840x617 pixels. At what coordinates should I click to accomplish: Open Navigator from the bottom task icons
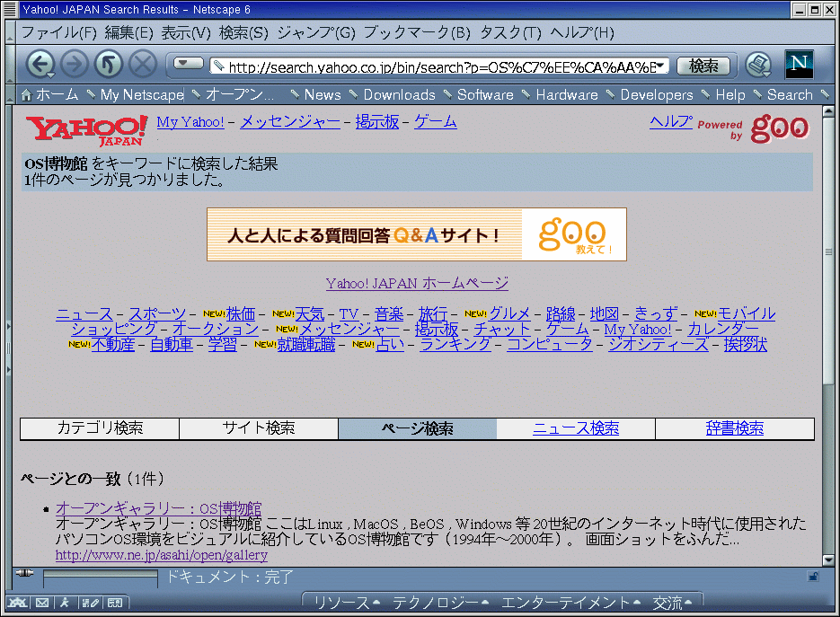pos(17,603)
